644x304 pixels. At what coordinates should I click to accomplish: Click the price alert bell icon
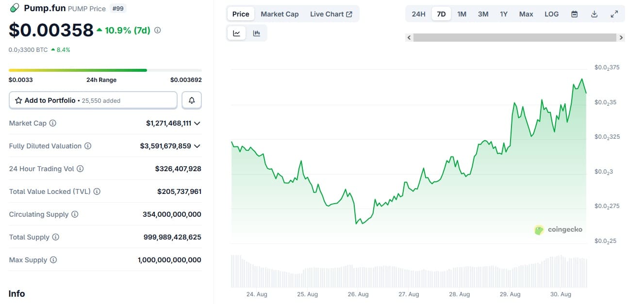tap(192, 100)
